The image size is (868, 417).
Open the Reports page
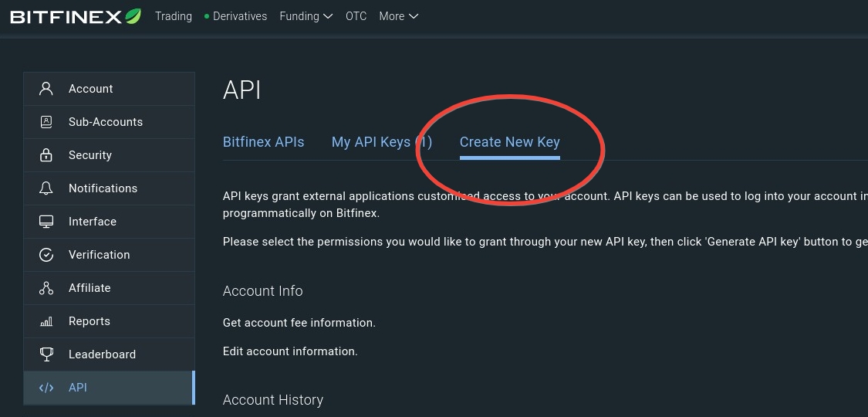pyautogui.click(x=109, y=321)
